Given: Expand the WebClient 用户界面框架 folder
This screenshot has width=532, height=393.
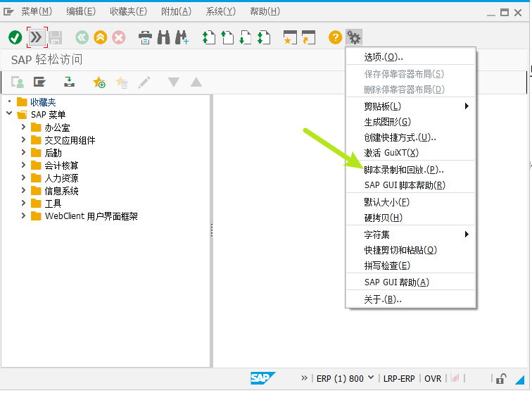Looking at the screenshot, I should 23,216.
